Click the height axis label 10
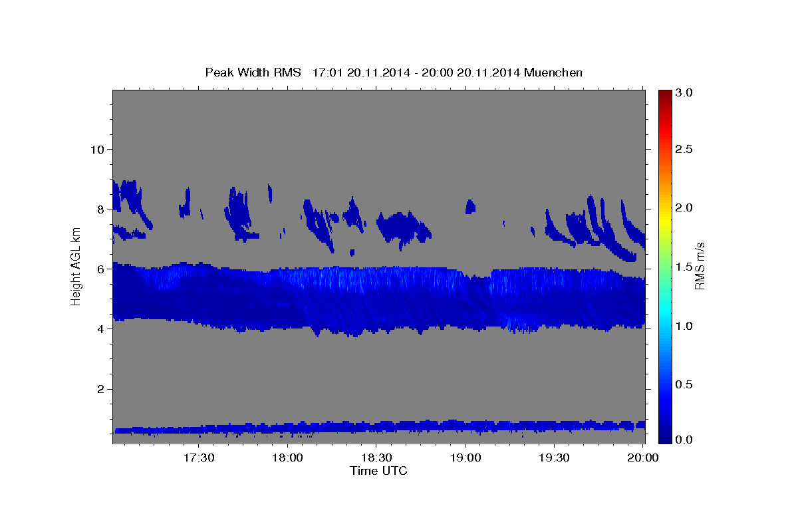This screenshot has height=532, width=798. 97,149
